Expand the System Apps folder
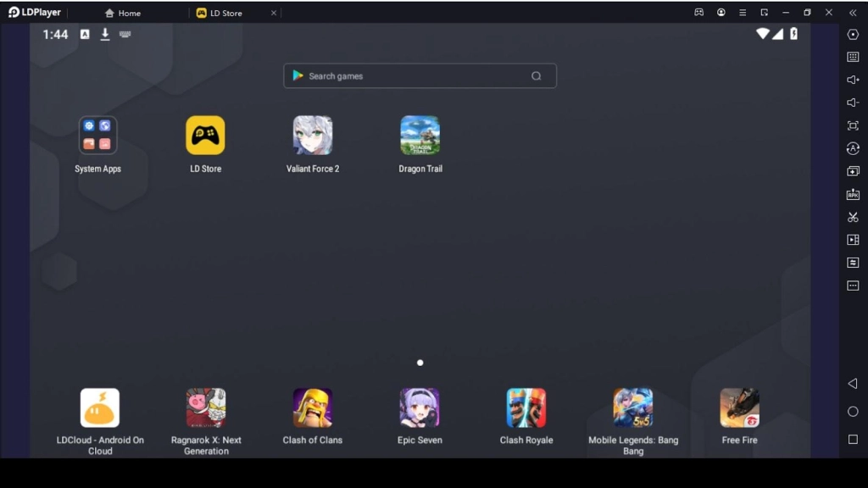Screen dimensions: 868x488 pos(97,136)
